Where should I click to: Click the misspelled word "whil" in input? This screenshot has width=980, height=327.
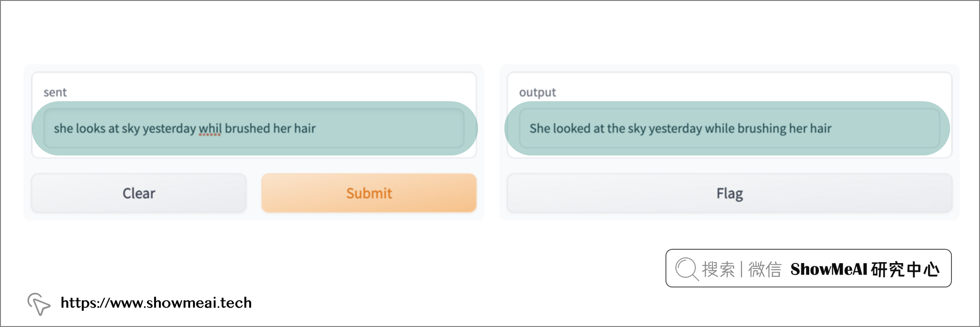coord(210,128)
